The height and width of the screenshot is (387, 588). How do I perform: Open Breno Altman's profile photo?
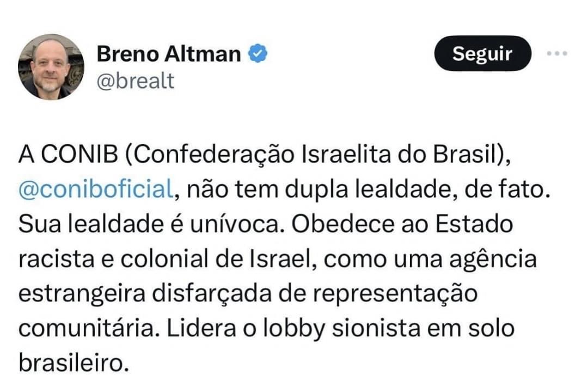point(51,67)
